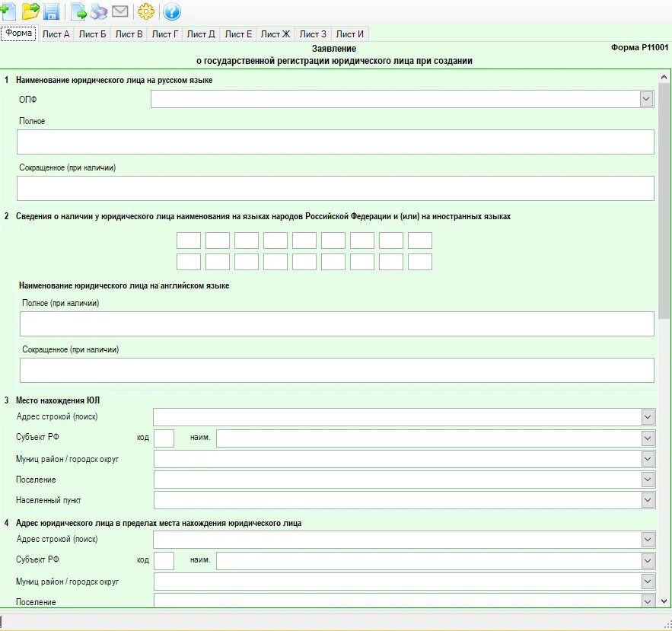The image size is (672, 631).
Task: Click the vertical scrollbar thumb
Action: click(x=664, y=201)
